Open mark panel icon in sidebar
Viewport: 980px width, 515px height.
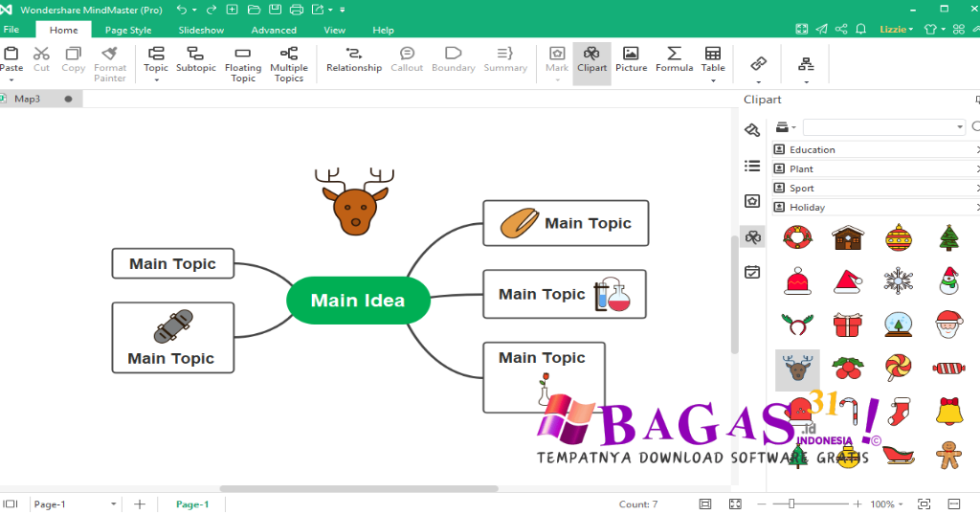[x=752, y=201]
